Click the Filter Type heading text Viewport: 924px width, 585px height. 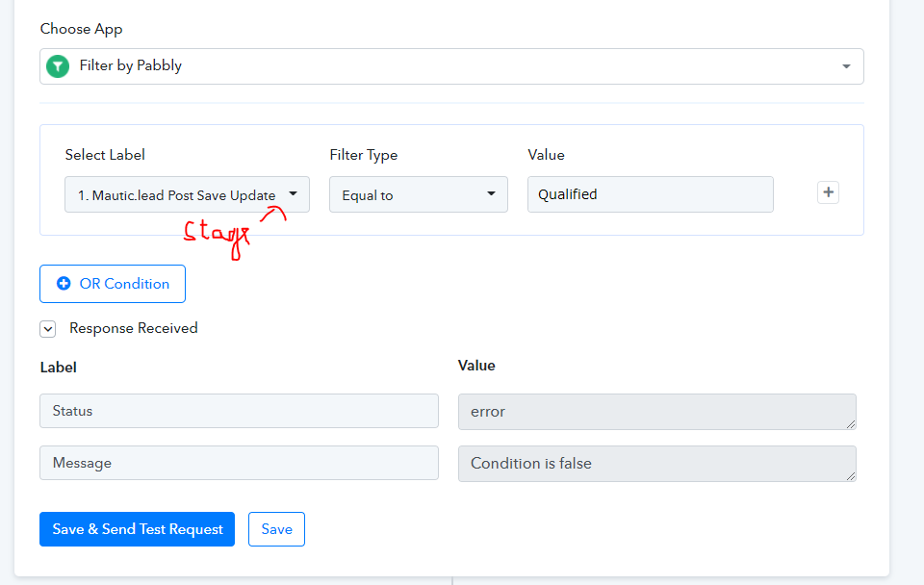tap(364, 155)
